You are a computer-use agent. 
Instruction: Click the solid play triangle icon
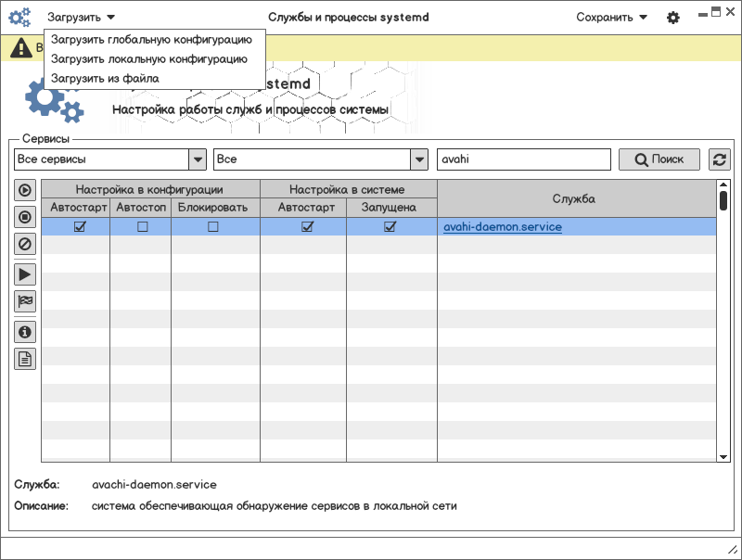(25, 274)
